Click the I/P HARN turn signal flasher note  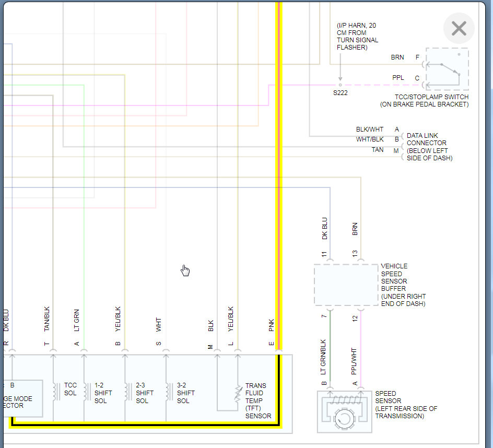[358, 36]
